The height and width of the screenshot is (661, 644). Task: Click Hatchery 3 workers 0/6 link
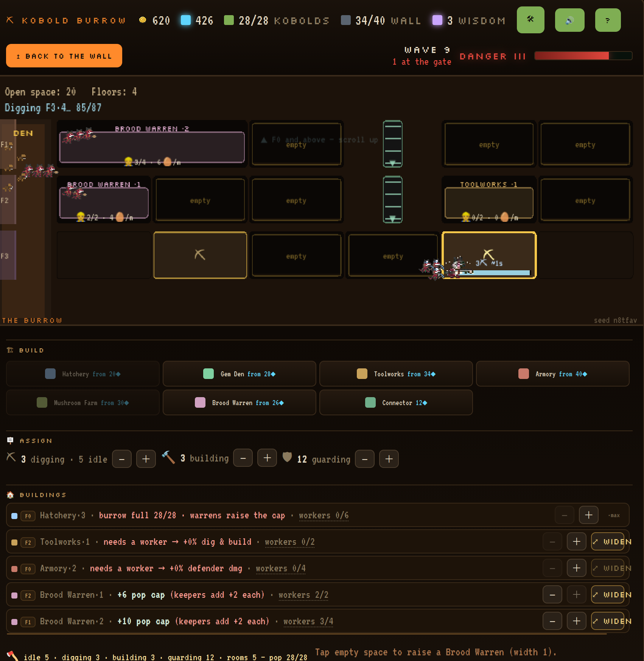coord(324,515)
